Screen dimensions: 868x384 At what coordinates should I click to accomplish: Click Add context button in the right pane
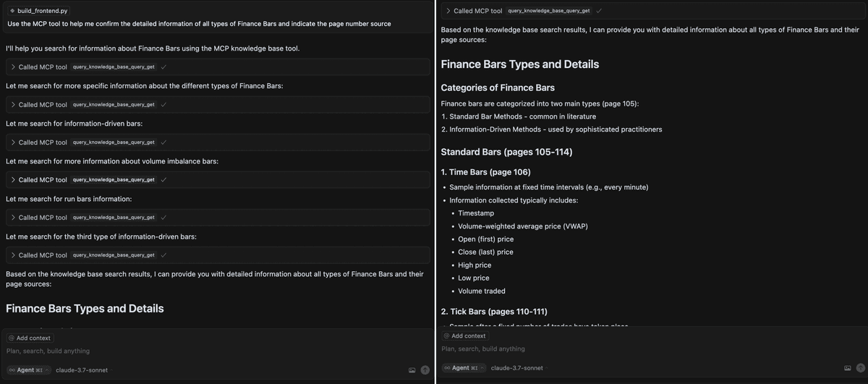[464, 336]
